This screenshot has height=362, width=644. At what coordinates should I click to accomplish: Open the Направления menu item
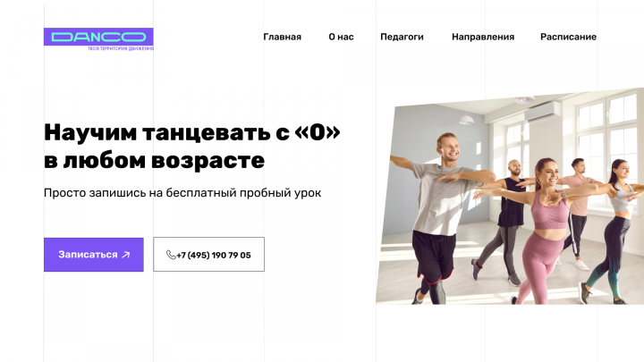[483, 37]
